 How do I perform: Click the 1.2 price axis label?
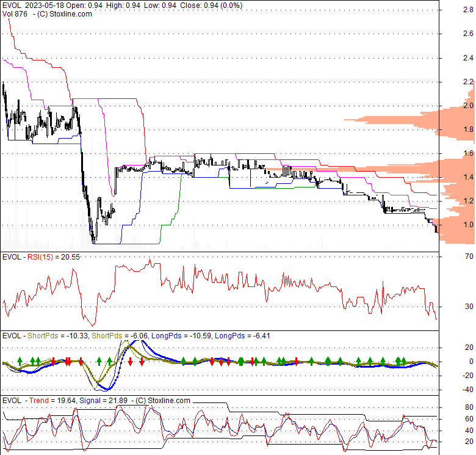[468, 200]
